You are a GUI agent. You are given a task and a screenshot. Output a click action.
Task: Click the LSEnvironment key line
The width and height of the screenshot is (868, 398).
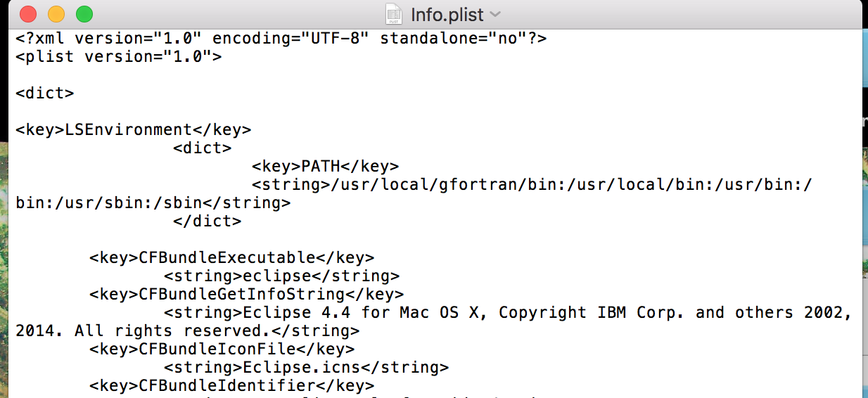133,129
